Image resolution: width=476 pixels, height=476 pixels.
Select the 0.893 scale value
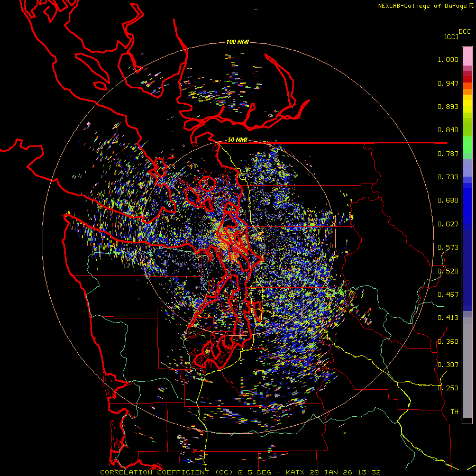tap(448, 106)
